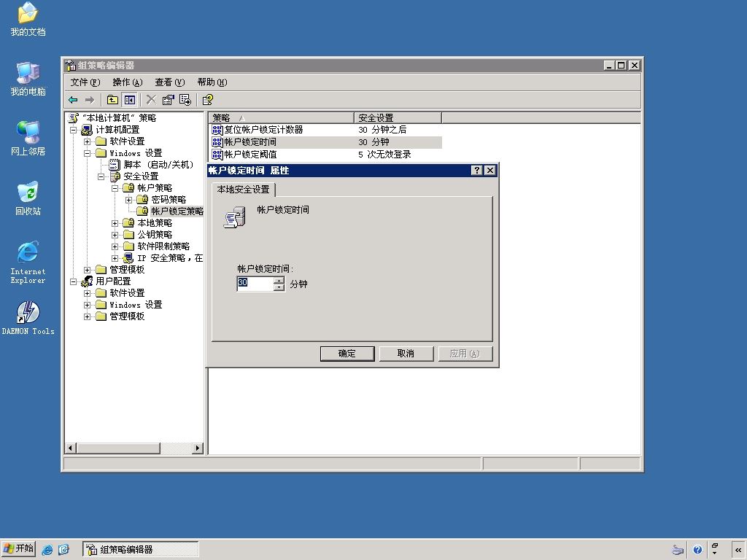Toggle the console tree show/hide icon

pos(130,99)
